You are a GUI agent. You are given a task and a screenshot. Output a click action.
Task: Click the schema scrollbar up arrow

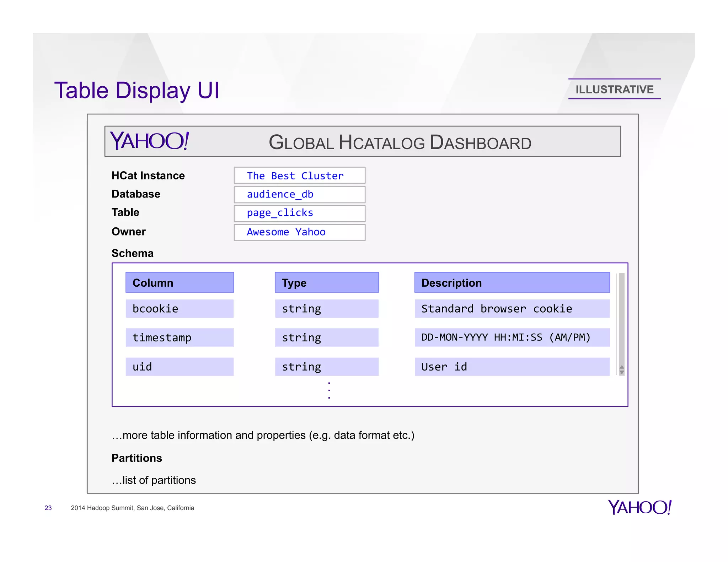tap(622, 367)
